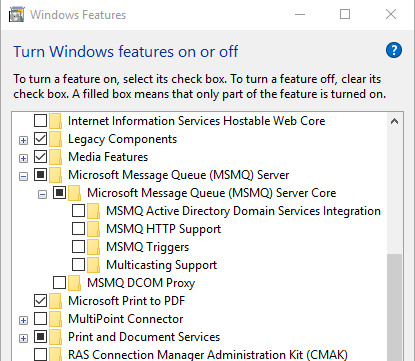This screenshot has height=361, width=415.
Task: Click the Windows Features title bar icon
Action: point(17,15)
